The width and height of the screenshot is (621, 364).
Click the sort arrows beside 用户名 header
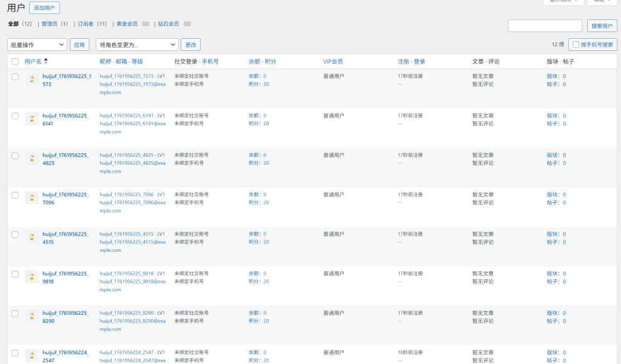click(x=46, y=61)
